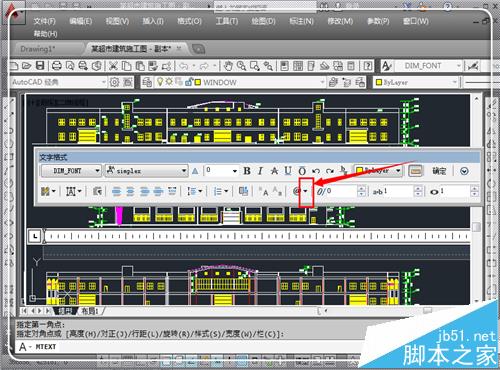
Task: Open Help with the question mark icon
Action: 368,66
